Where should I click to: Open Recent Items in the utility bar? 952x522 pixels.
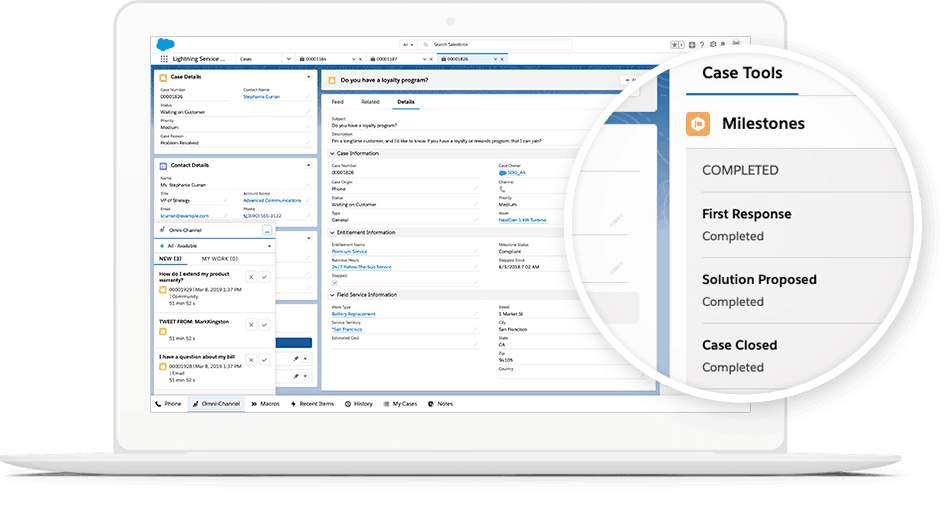pyautogui.click(x=312, y=404)
